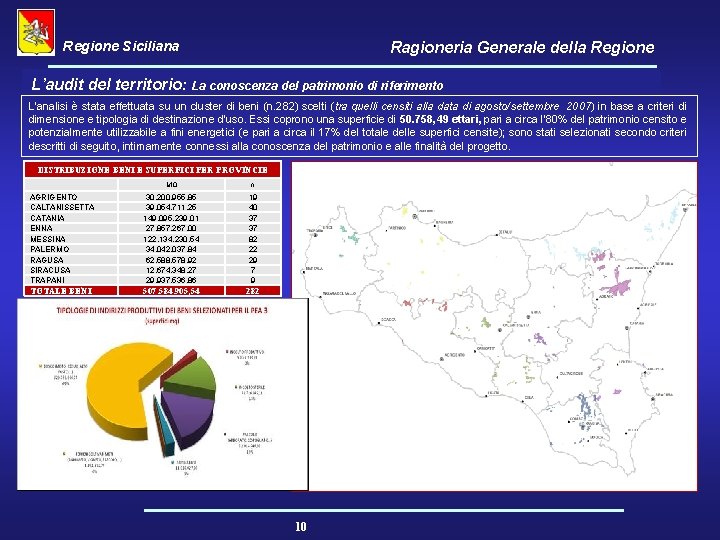Viewport: 720px width, 540px height.
Task: Click the yellow slice's legend label on the left
Action: (x=63, y=374)
